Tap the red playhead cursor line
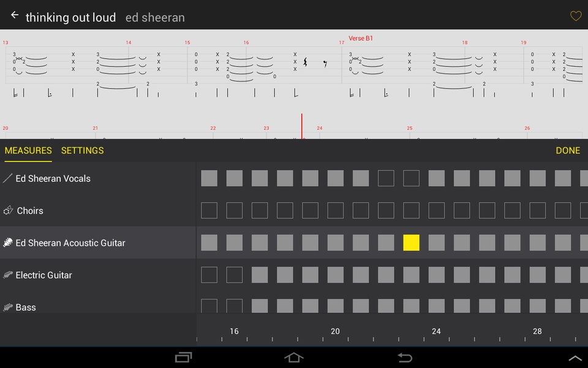This screenshot has width=588, height=368. coord(301,126)
